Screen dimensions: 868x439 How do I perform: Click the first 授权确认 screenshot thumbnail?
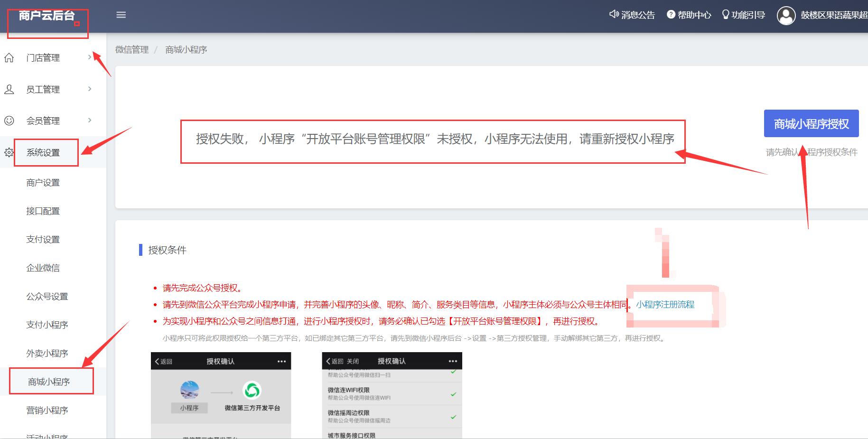(x=221, y=395)
